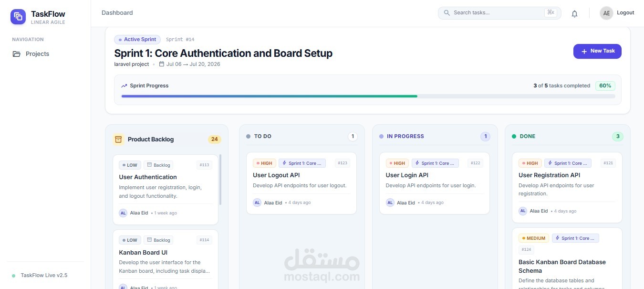Click the Projects folder icon

(17, 54)
